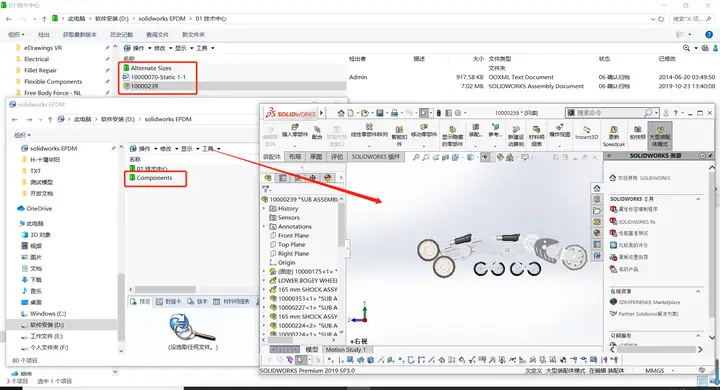Image resolution: width=720 pixels, height=390 pixels.
Task: Open the SOLIDWORKS 插件 ribbon tab
Action: [376, 157]
